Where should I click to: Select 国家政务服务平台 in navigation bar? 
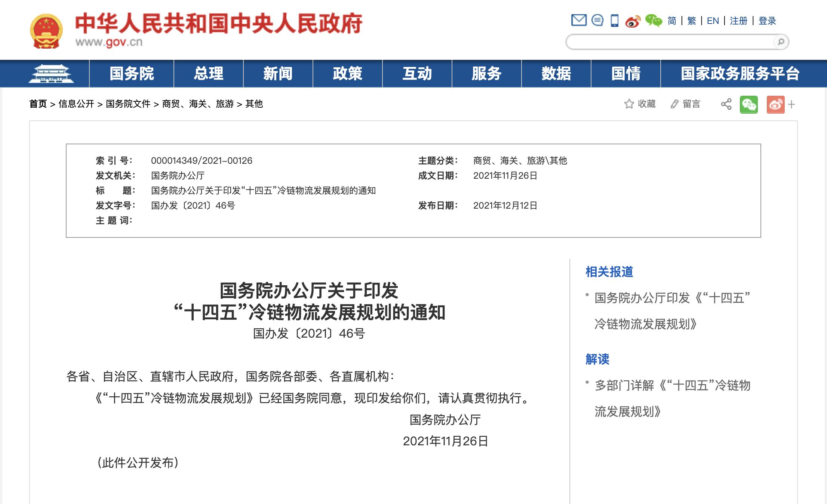[740, 74]
